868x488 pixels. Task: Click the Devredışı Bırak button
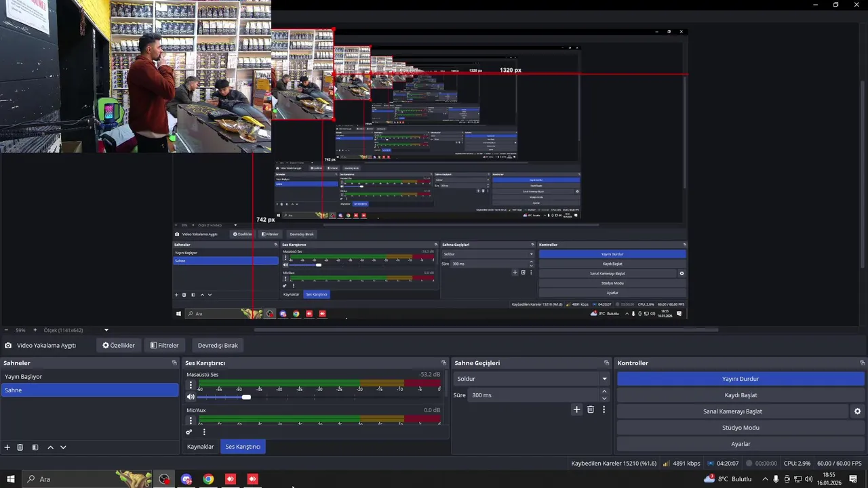(x=218, y=345)
